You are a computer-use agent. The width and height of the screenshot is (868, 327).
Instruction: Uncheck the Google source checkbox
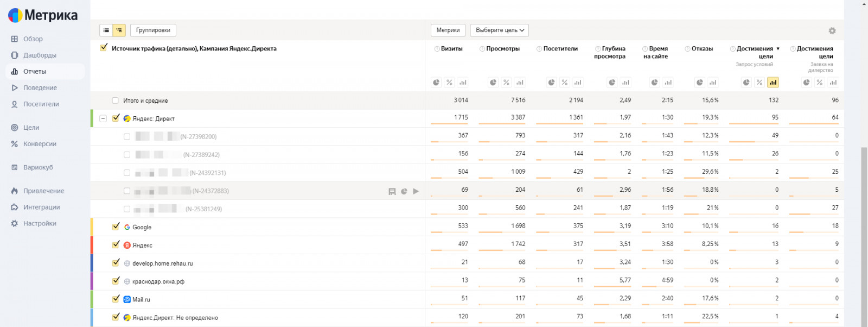[116, 227]
